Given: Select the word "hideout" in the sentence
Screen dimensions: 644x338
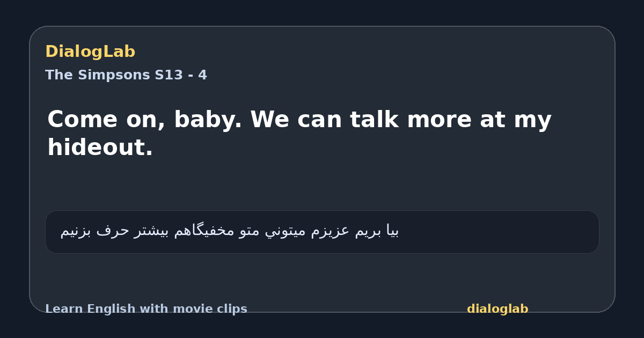Looking at the screenshot, I should (x=97, y=147).
